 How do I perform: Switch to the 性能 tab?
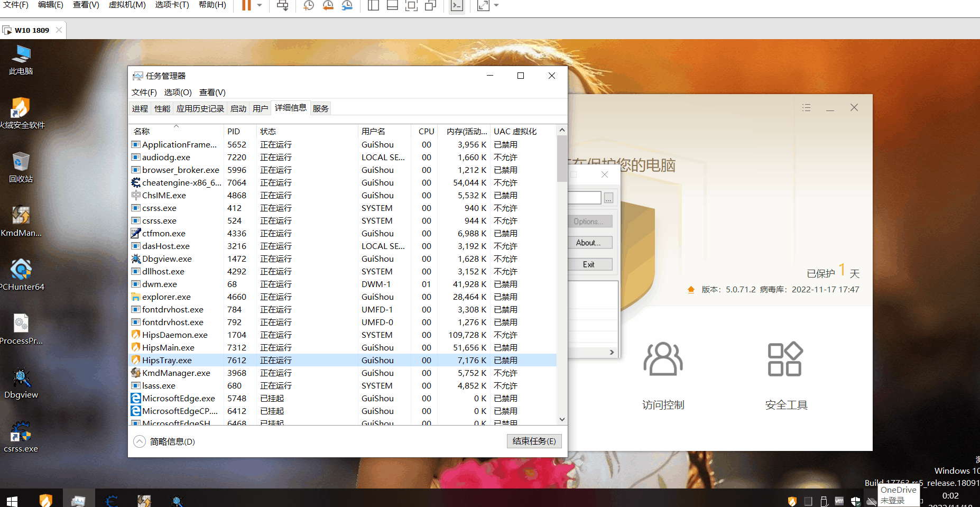[162, 108]
